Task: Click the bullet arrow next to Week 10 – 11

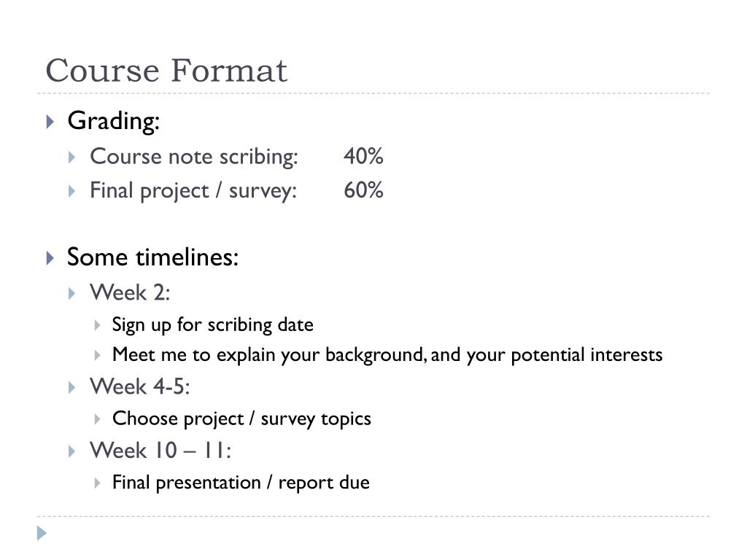Action: [72, 451]
